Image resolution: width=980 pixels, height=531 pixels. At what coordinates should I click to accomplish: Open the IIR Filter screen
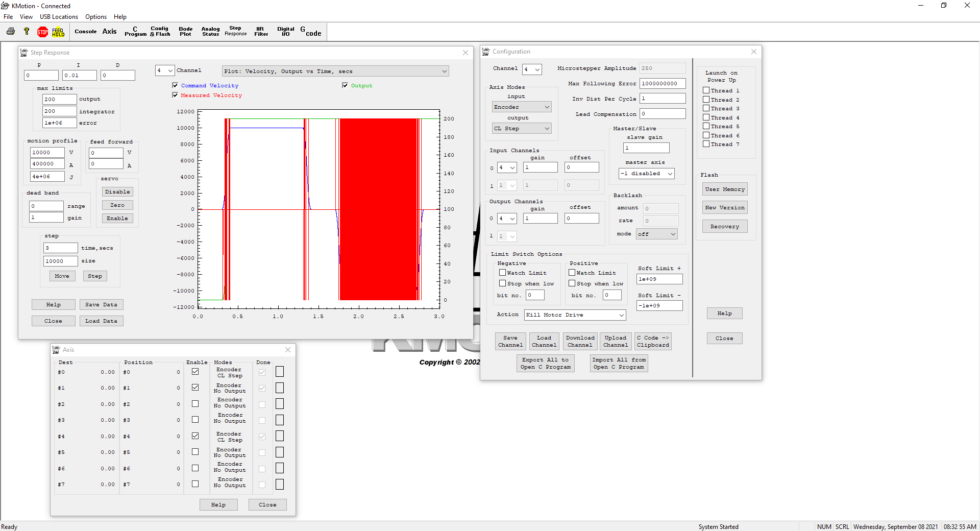point(261,32)
